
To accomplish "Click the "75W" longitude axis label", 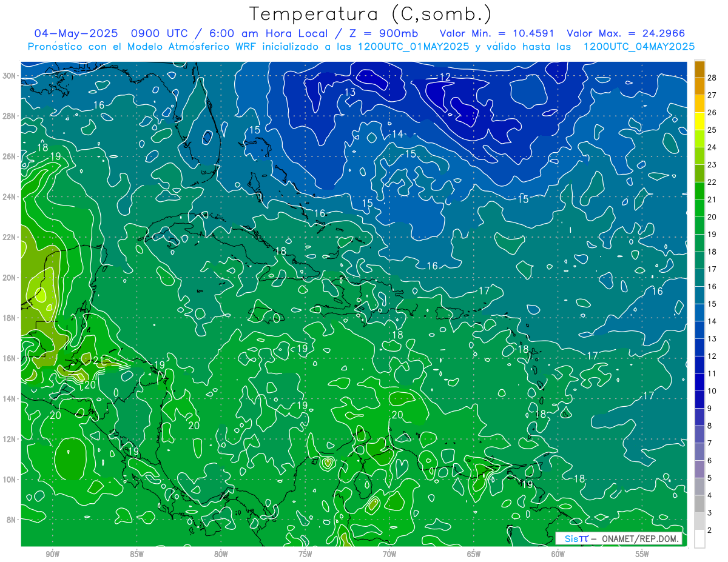I will (x=305, y=554).
